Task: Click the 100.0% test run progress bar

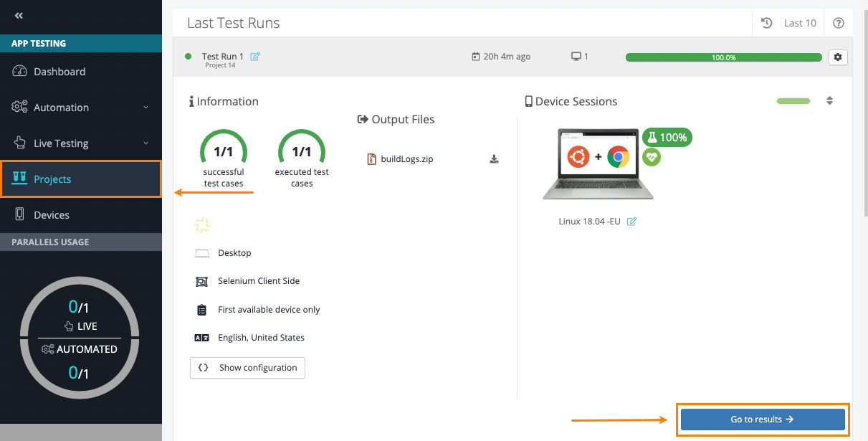Action: coord(723,57)
